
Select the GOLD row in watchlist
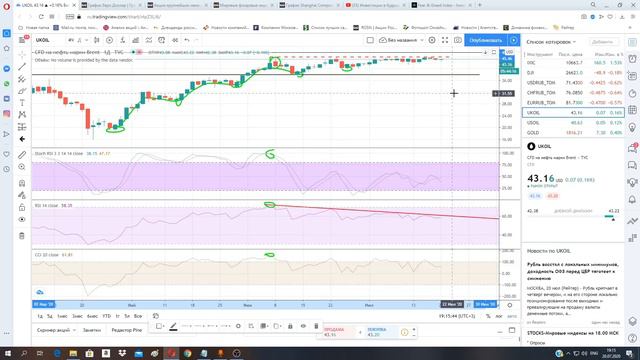tap(573, 133)
